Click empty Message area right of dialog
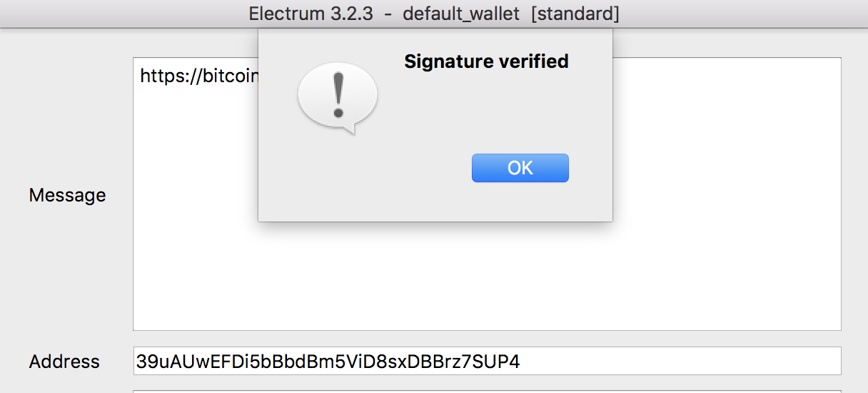This screenshot has width=868, height=393. tap(725, 143)
